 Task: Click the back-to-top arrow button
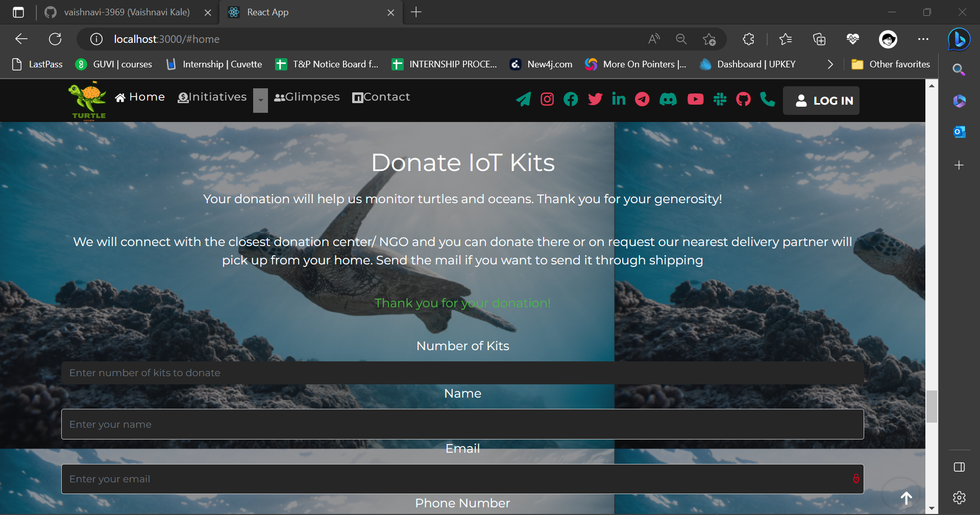(x=906, y=498)
